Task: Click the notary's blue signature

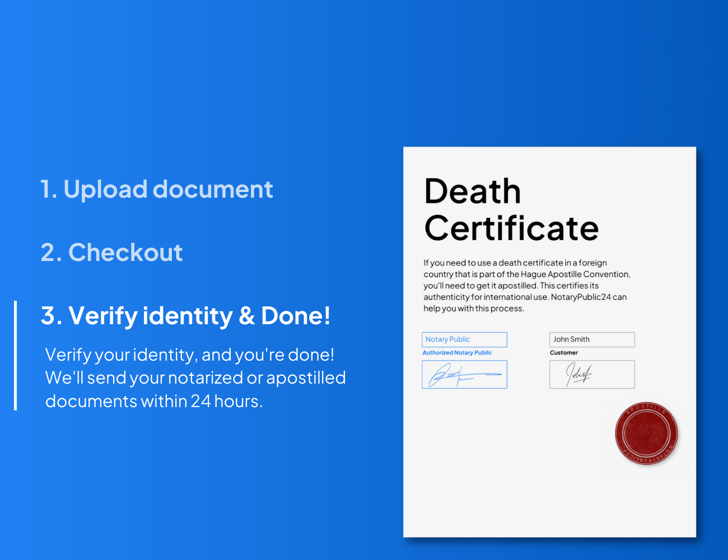Action: pos(464,375)
